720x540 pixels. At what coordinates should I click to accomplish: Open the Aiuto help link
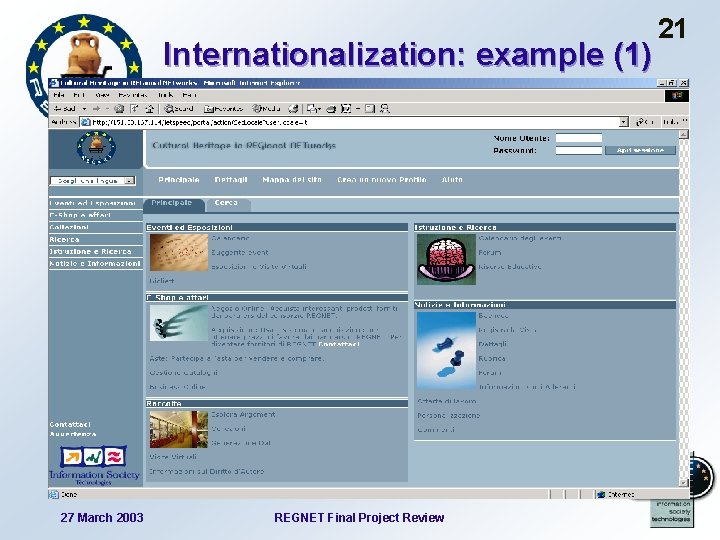(x=452, y=180)
